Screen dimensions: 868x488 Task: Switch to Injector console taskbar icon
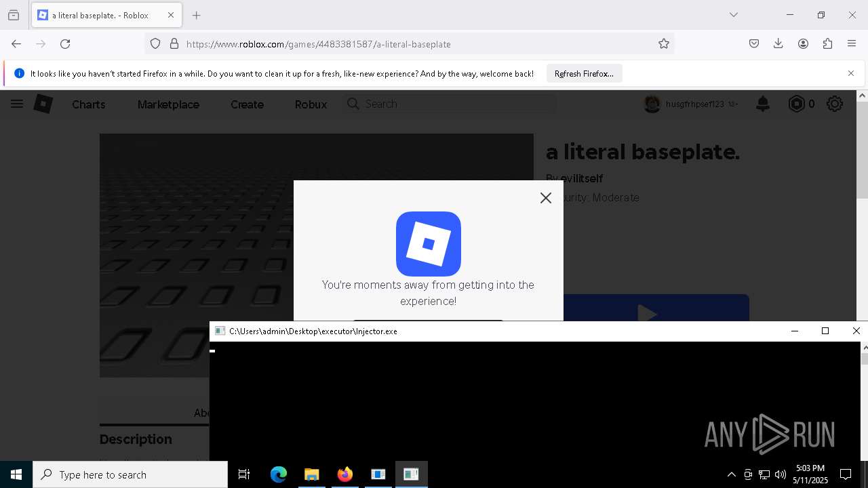(411, 474)
